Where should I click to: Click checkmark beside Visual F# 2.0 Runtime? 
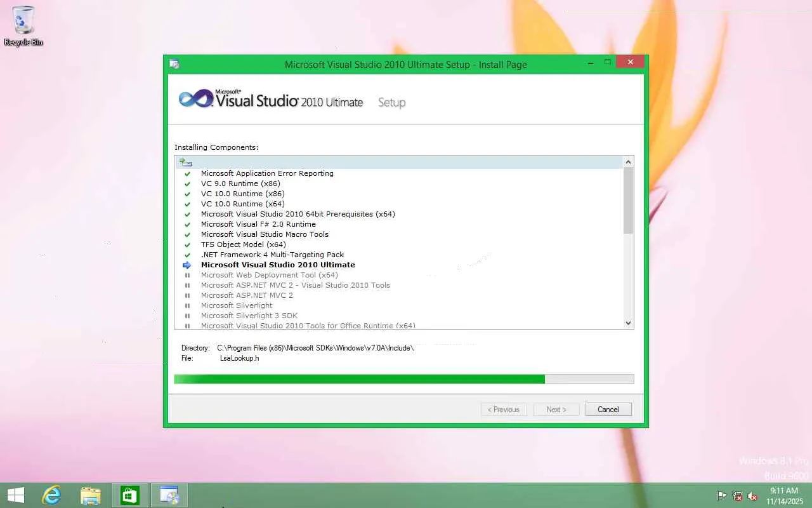click(187, 224)
